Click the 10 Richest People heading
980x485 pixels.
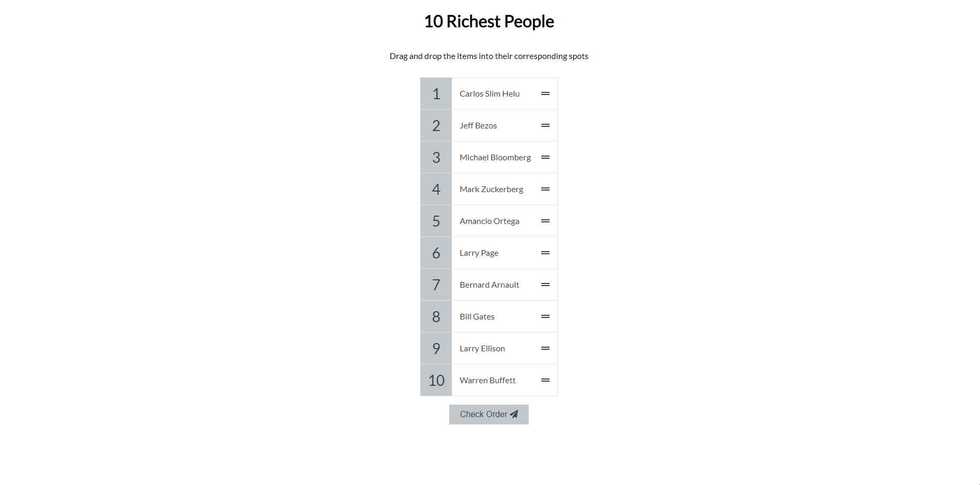[x=489, y=21]
